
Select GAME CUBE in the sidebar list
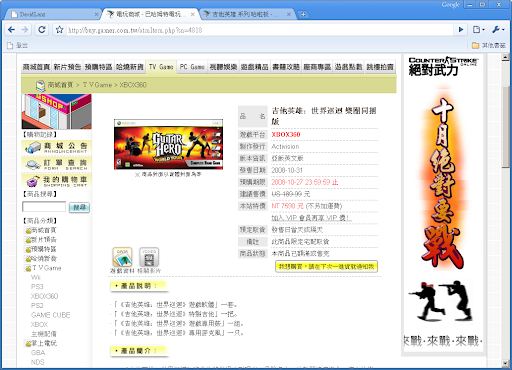51,315
